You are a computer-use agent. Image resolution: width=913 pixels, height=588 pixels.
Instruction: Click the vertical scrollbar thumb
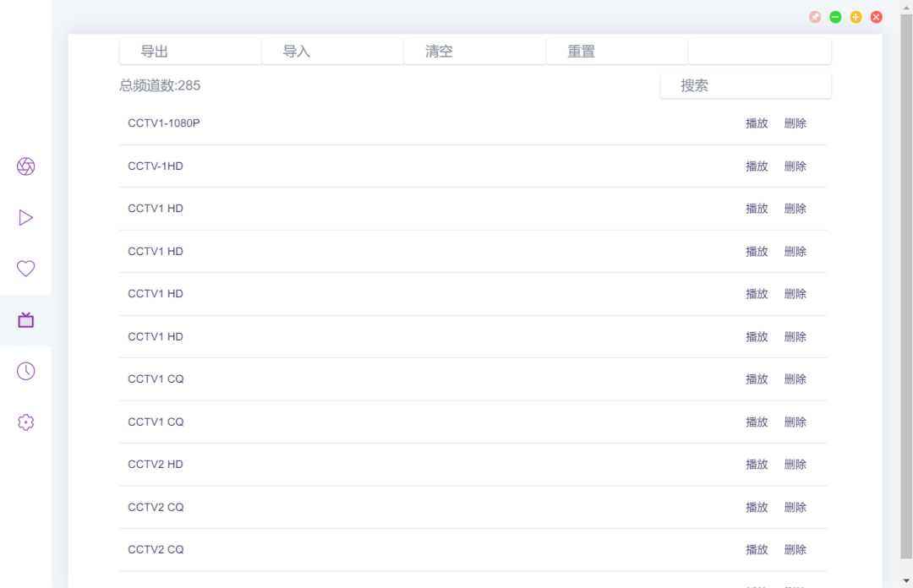click(906, 286)
